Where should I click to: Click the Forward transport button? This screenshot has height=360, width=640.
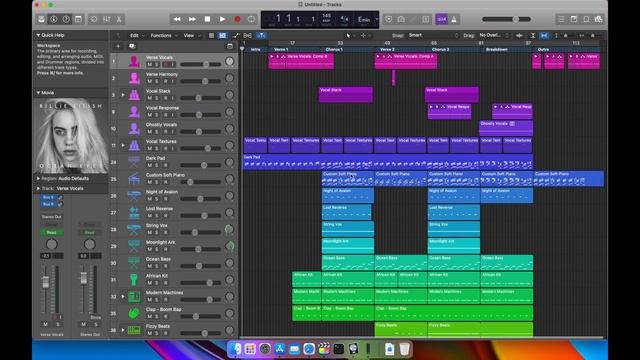192,19
